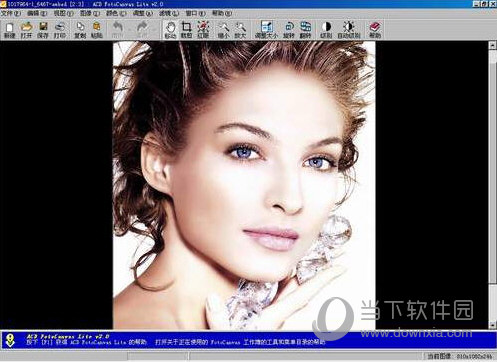Click the Copy (复制) toolbar icon

coord(80,30)
